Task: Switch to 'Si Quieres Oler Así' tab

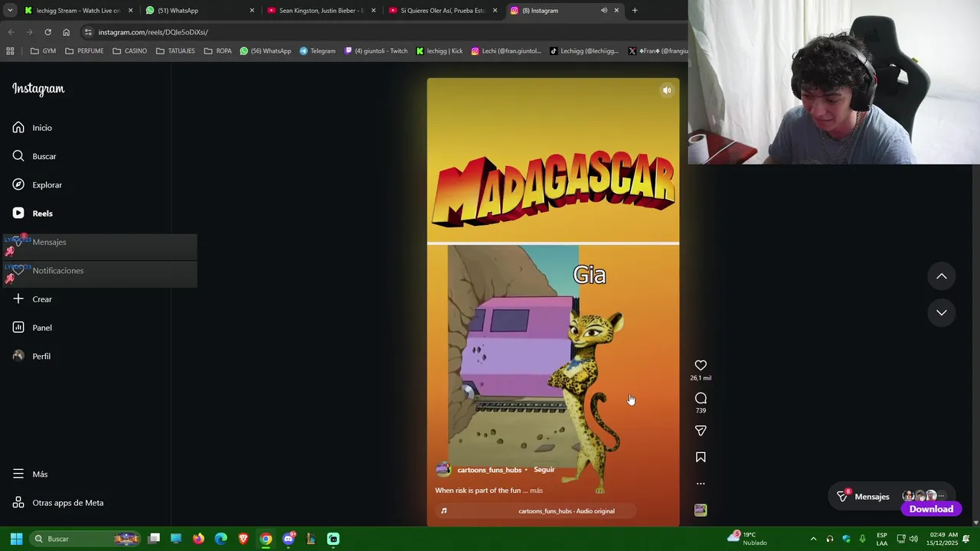Action: 443,11
